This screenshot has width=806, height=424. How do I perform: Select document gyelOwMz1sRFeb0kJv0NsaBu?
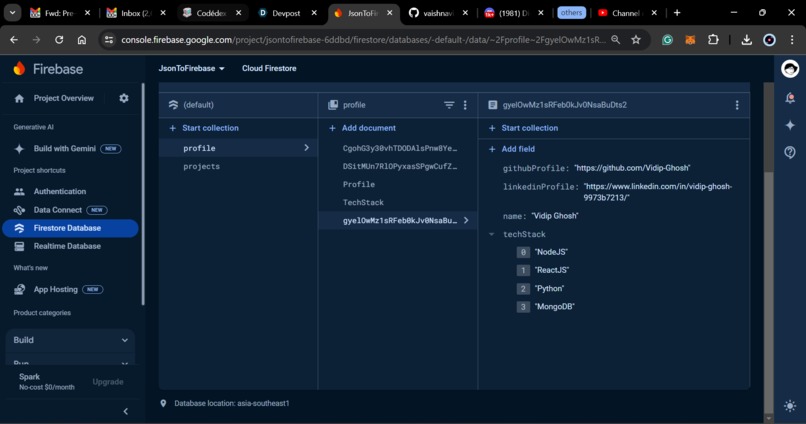coord(398,220)
